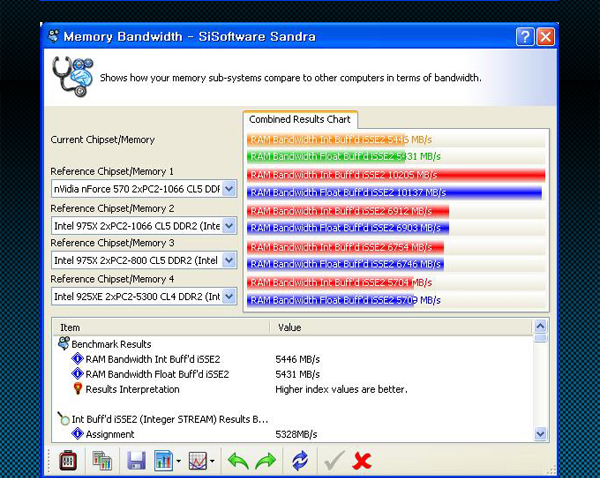Open Reference Chipset/Memory 2 dropdown
The width and height of the screenshot is (600, 478).
[229, 226]
